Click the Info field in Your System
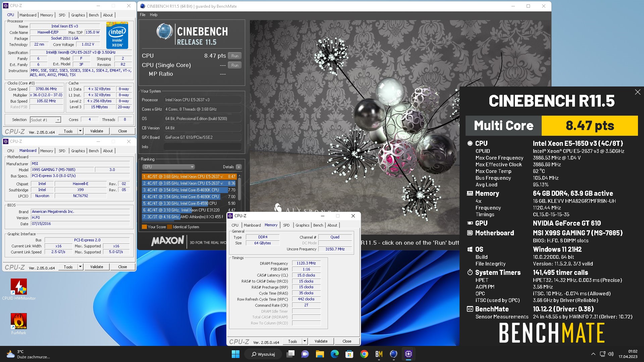Image resolution: width=644 pixels, height=362 pixels. [x=202, y=147]
